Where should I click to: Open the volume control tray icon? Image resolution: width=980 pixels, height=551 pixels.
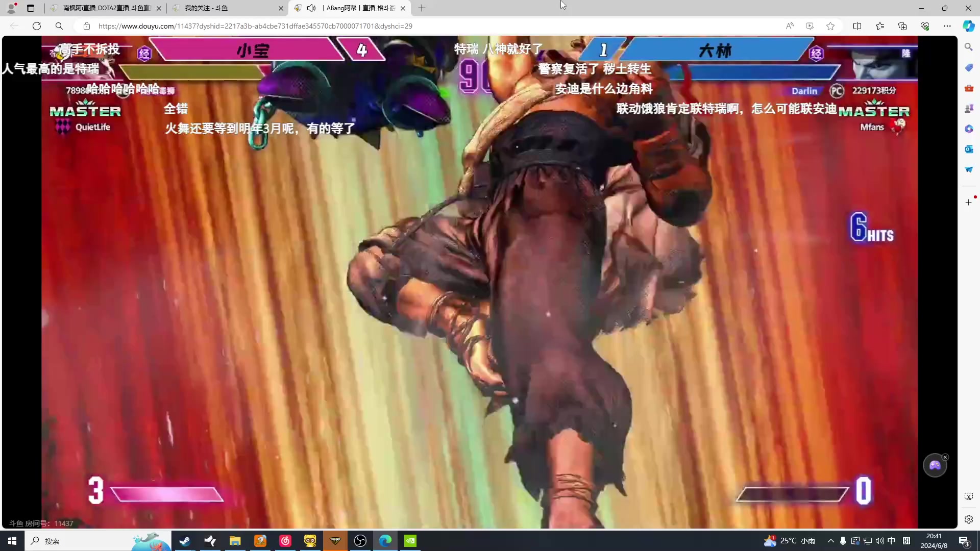tap(879, 541)
